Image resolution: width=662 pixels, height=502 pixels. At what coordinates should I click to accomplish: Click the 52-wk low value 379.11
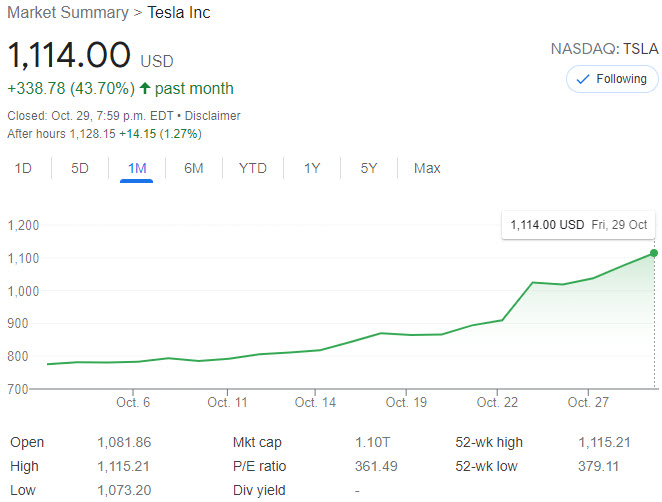pyautogui.click(x=599, y=466)
